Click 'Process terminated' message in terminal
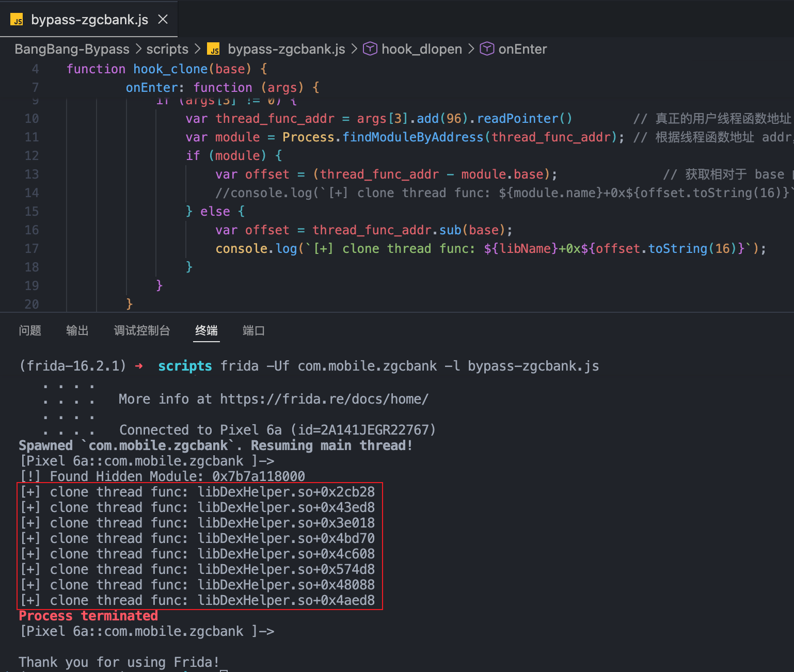794x672 pixels. tap(88, 616)
